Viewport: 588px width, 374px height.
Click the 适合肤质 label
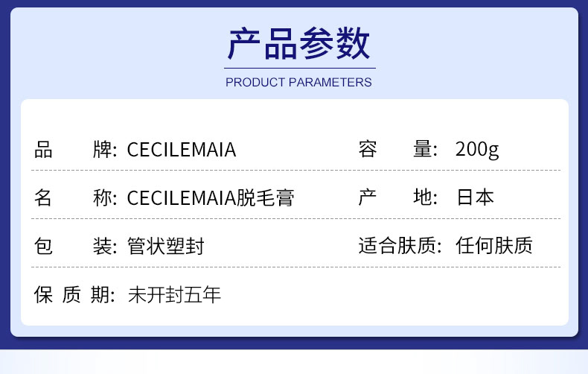400,246
